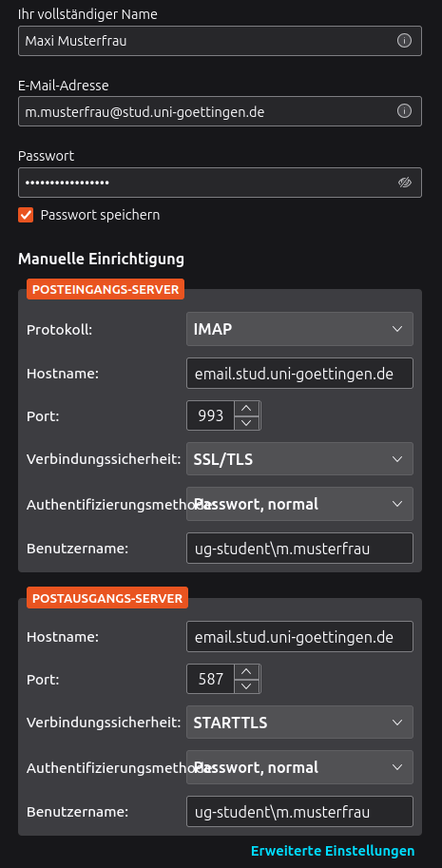This screenshot has width=442, height=868.
Task: Open incoming Verbindungssicherheit SSL/TLS dropdown
Action: point(299,459)
